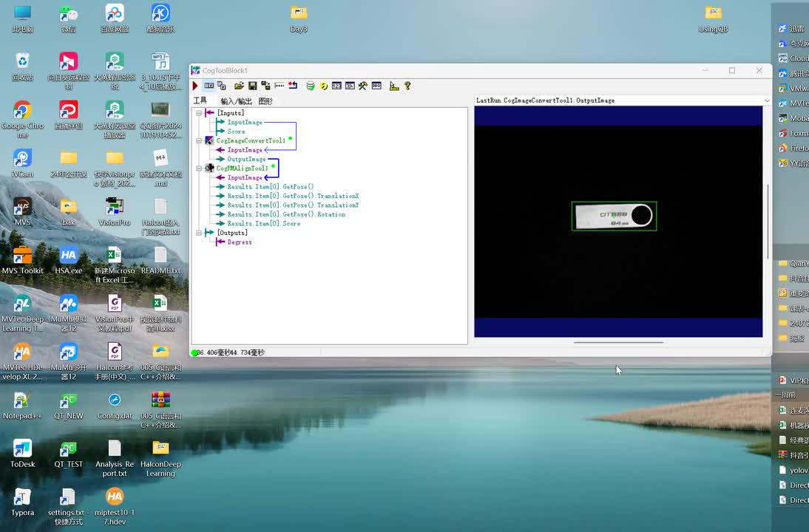This screenshot has height=532, width=809.
Task: Open the window icon showing 123
Action: pyautogui.click(x=336, y=86)
